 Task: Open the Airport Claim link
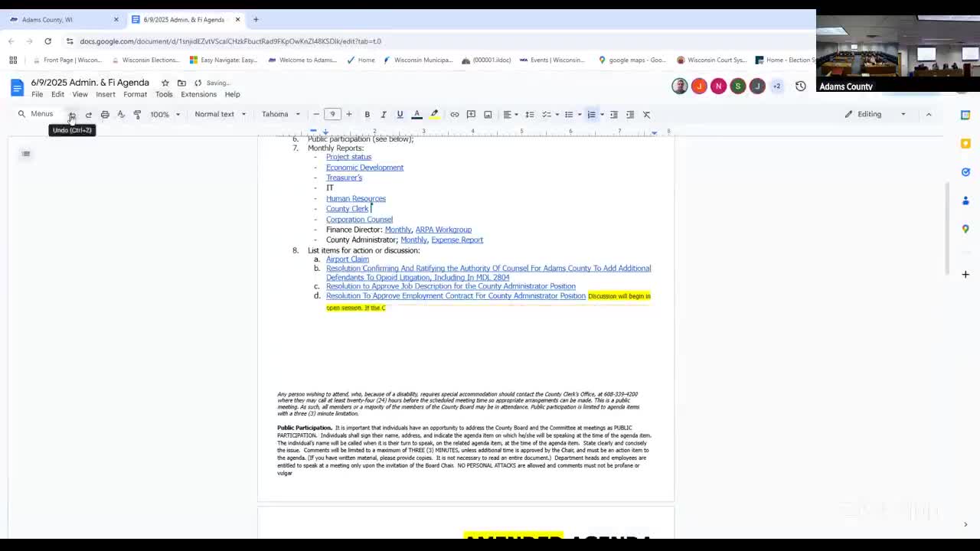pyautogui.click(x=347, y=259)
